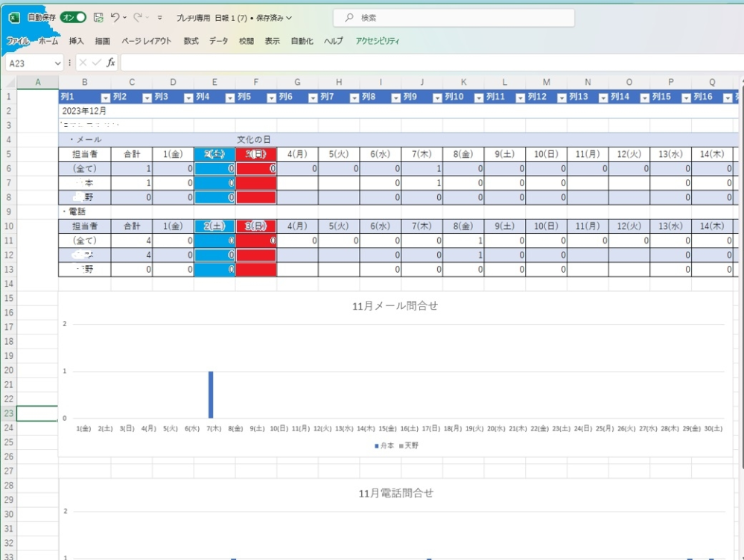Viewport: 744px width, 560px height.
Task: Open the 数式 ribbon tab
Action: pyautogui.click(x=191, y=41)
